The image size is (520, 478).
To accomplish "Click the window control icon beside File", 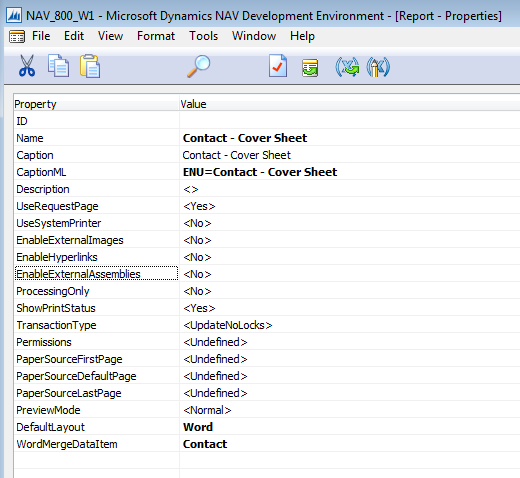I will pos(17,36).
